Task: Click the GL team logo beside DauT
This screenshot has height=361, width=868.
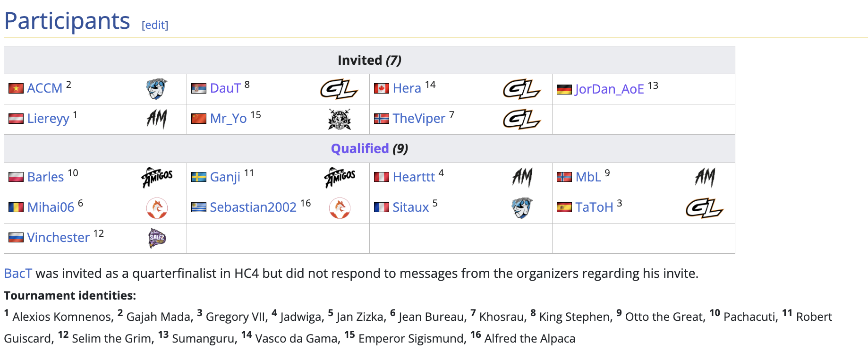Action: [x=339, y=89]
